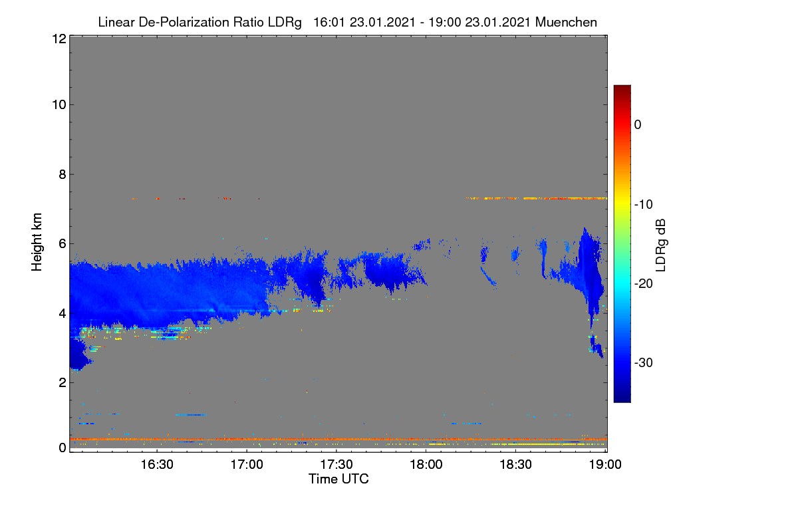Click the 'Height km' y-axis label
The image size is (798, 532).
click(x=37, y=242)
